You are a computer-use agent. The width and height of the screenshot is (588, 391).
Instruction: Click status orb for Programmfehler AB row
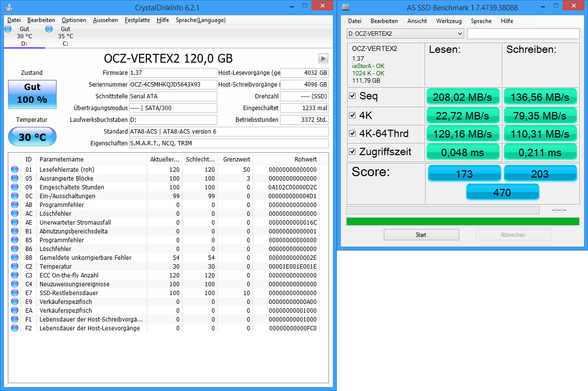click(15, 205)
